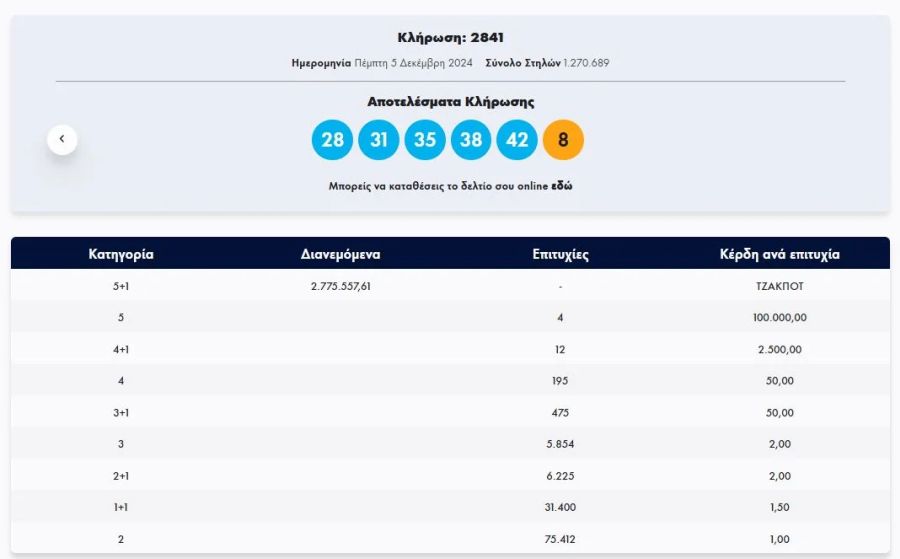Click the orange Joker ball number 8
Image resolution: width=900 pixels, height=559 pixels.
563,139
